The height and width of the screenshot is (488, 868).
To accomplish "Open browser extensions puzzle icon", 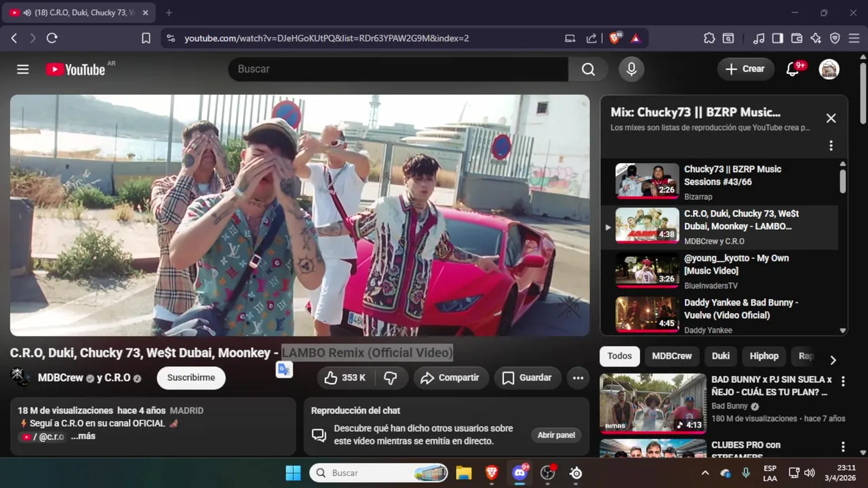I will pyautogui.click(x=709, y=39).
